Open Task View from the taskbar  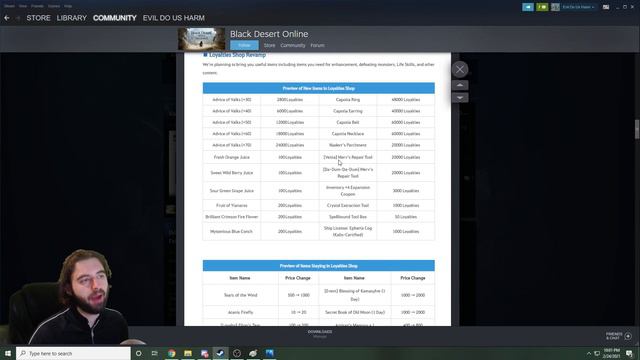155,353
